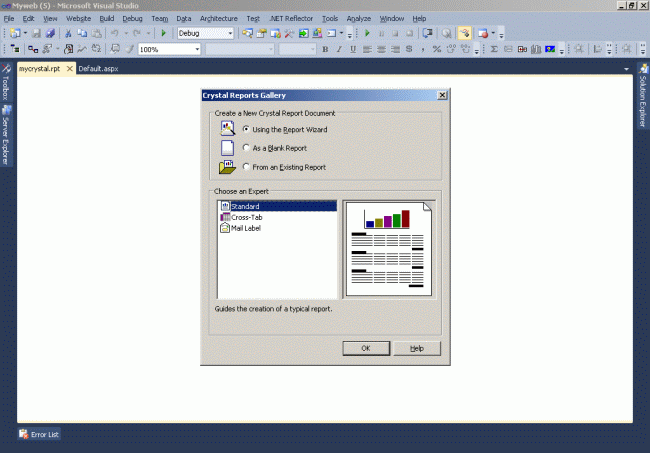Expand the New Project dropdown arrow
Image resolution: width=650 pixels, height=453 pixels.
[25, 33]
